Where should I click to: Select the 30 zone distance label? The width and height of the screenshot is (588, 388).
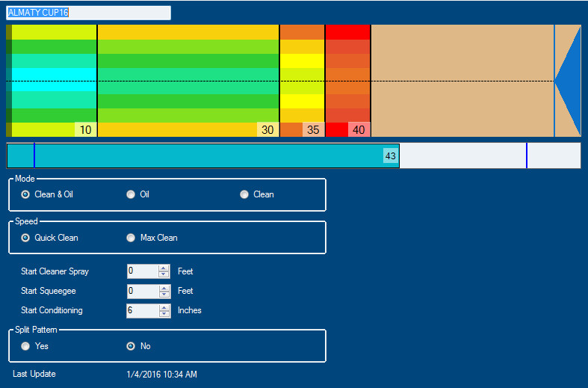[x=267, y=130]
